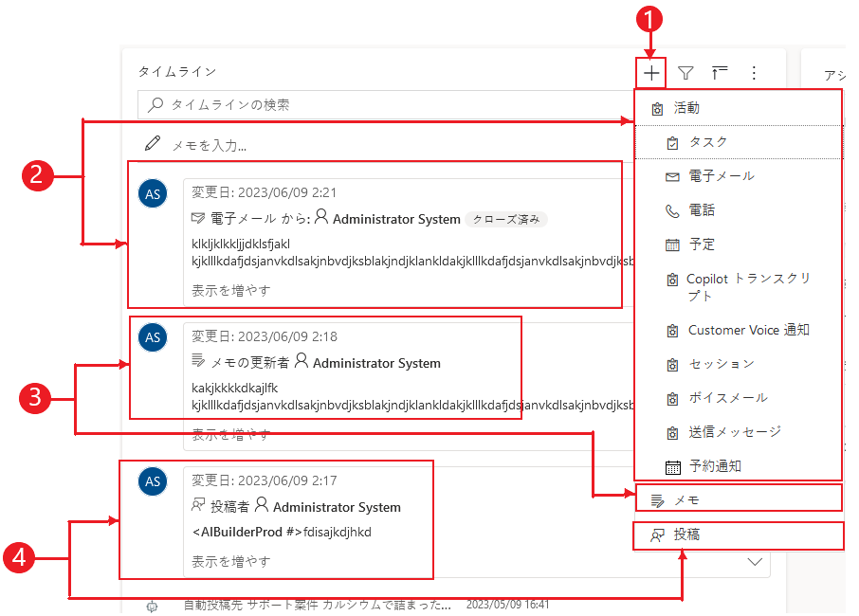Image resolution: width=859 pixels, height=616 pixels.
Task: Open the timeline filter icon
Action: tap(685, 72)
